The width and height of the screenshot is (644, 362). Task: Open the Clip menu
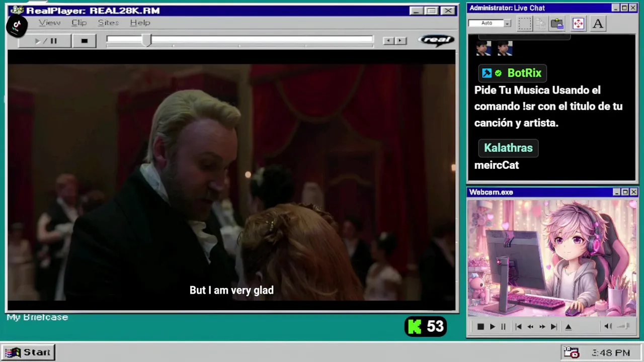pyautogui.click(x=79, y=23)
